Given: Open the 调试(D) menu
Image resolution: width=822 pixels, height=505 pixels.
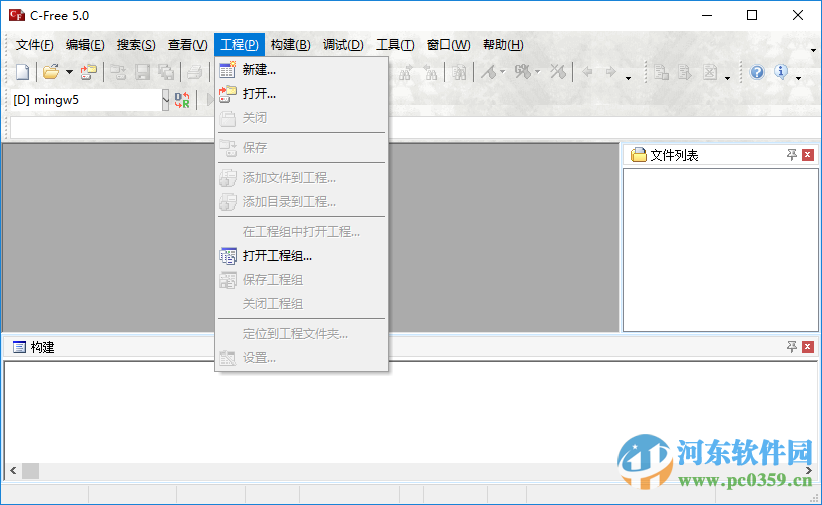Looking at the screenshot, I should [343, 45].
